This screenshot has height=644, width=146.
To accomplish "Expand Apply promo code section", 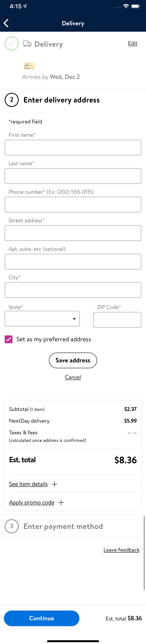I will coord(31,502).
